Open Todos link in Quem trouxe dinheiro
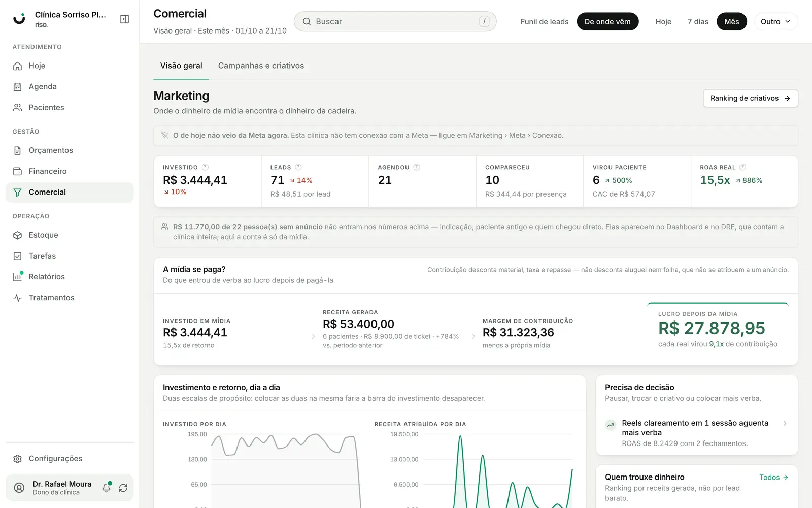812x508 pixels. tap(773, 478)
